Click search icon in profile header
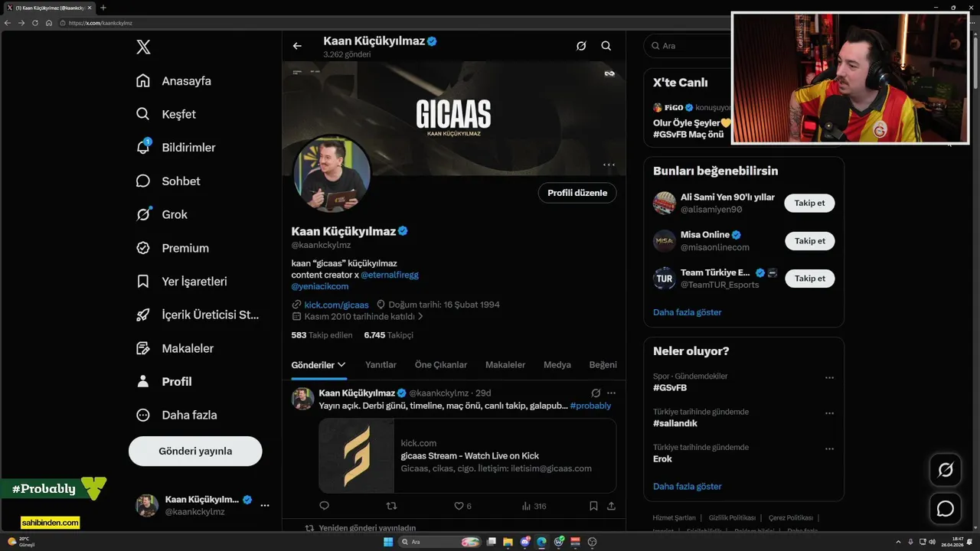Screen dimensions: 980x551 coord(606,46)
